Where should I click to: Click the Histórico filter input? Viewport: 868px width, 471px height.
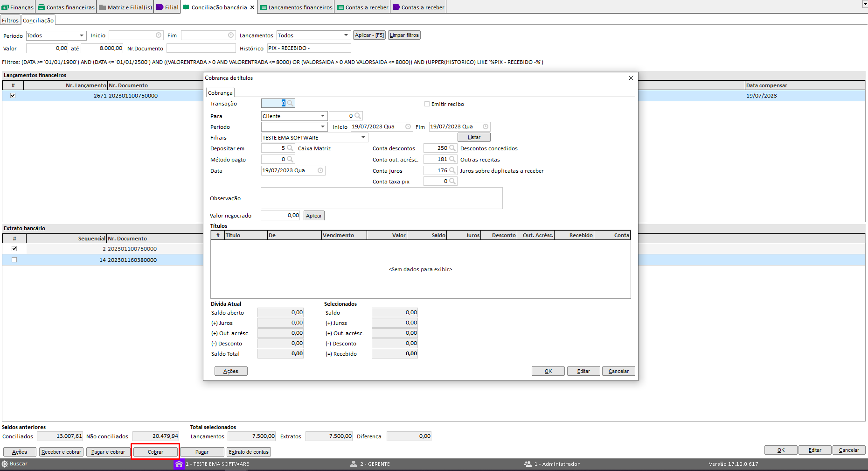(309, 48)
